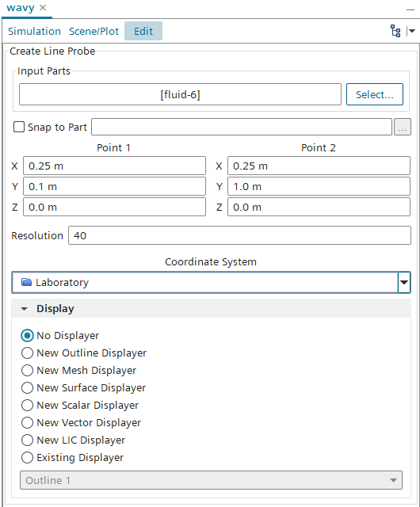Click the tree hierarchy icon in the tab bar
The image size is (420, 507).
(x=395, y=31)
